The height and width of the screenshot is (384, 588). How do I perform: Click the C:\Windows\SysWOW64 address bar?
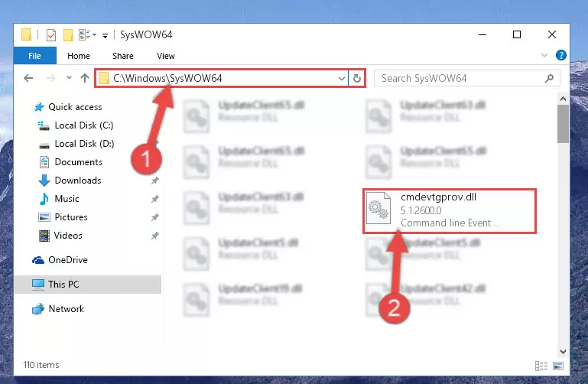[221, 78]
